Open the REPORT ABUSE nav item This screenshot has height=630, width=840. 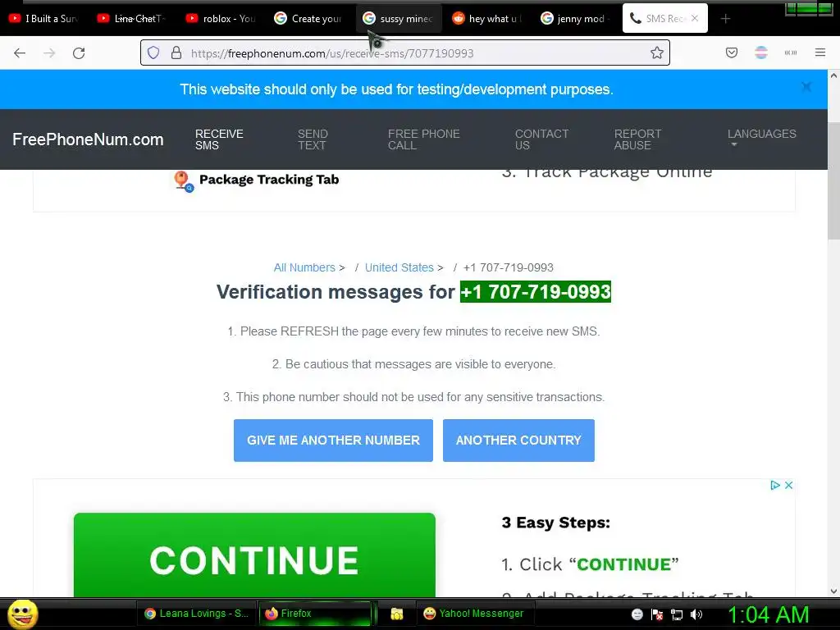tap(637, 139)
